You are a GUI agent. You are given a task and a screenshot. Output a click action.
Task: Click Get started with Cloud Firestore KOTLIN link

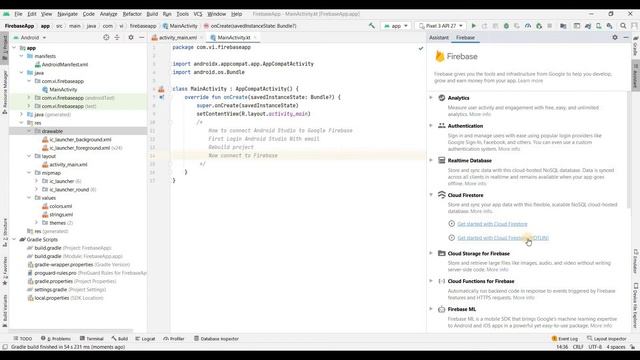tap(503, 238)
